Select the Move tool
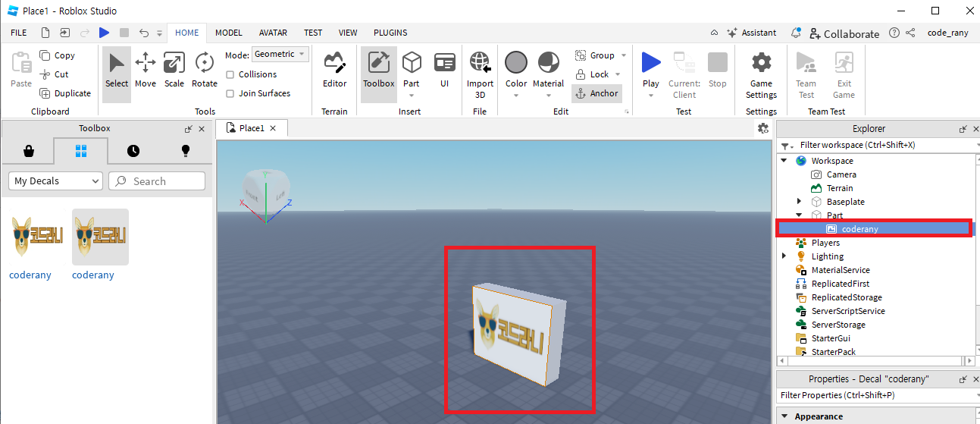The image size is (980, 424). pos(146,71)
